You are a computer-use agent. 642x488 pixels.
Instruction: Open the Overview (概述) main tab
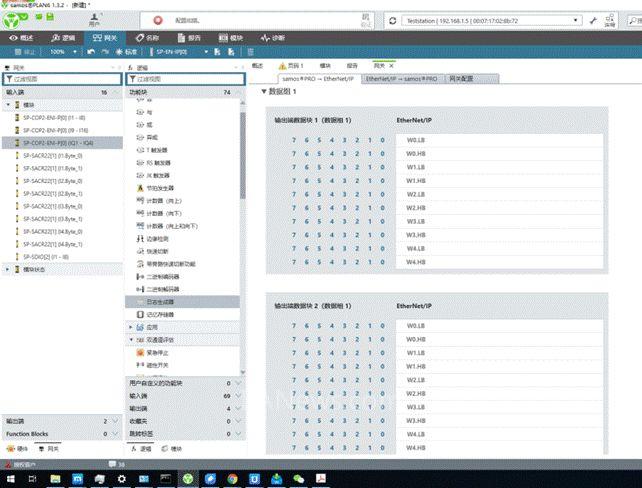[x=21, y=38]
